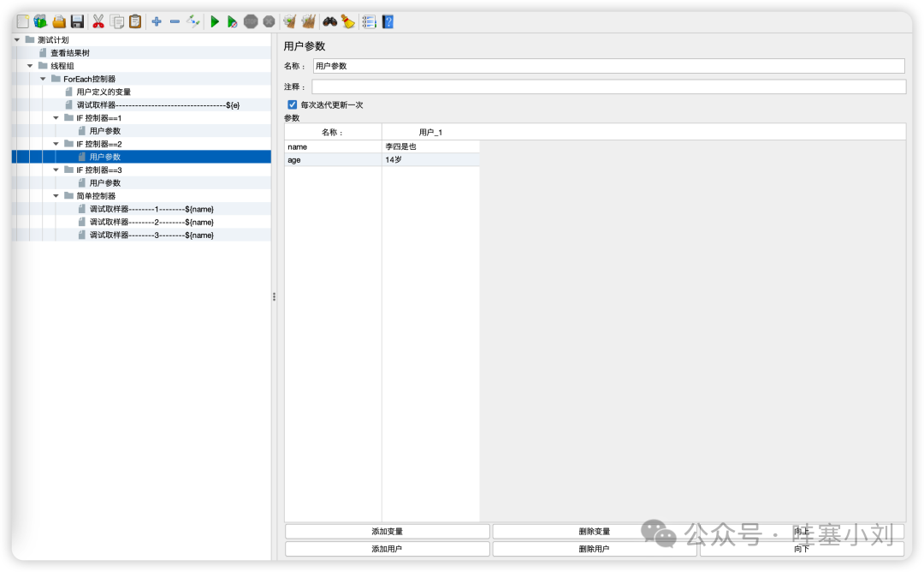
Task: Click the 注释 comment input field
Action: tap(609, 86)
